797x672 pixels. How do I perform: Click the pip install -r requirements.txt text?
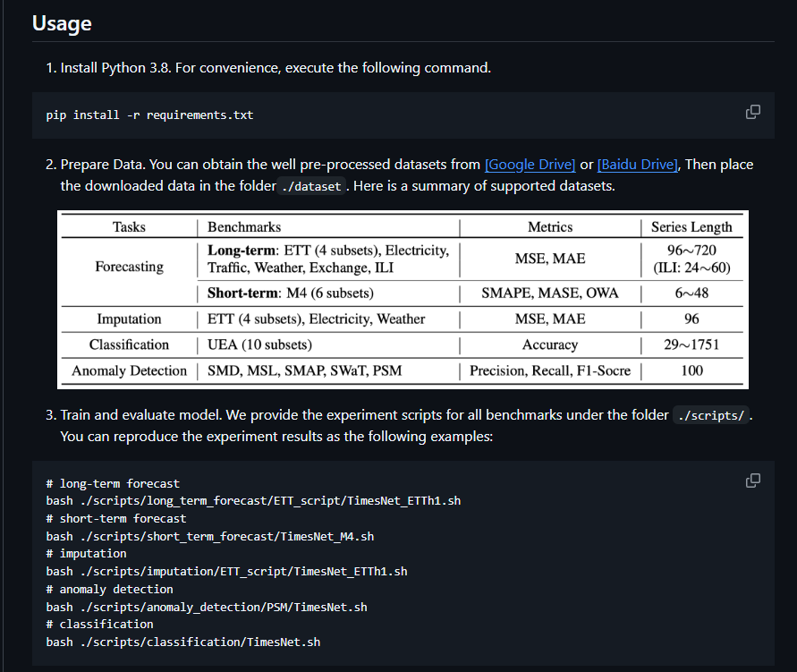pyautogui.click(x=149, y=115)
